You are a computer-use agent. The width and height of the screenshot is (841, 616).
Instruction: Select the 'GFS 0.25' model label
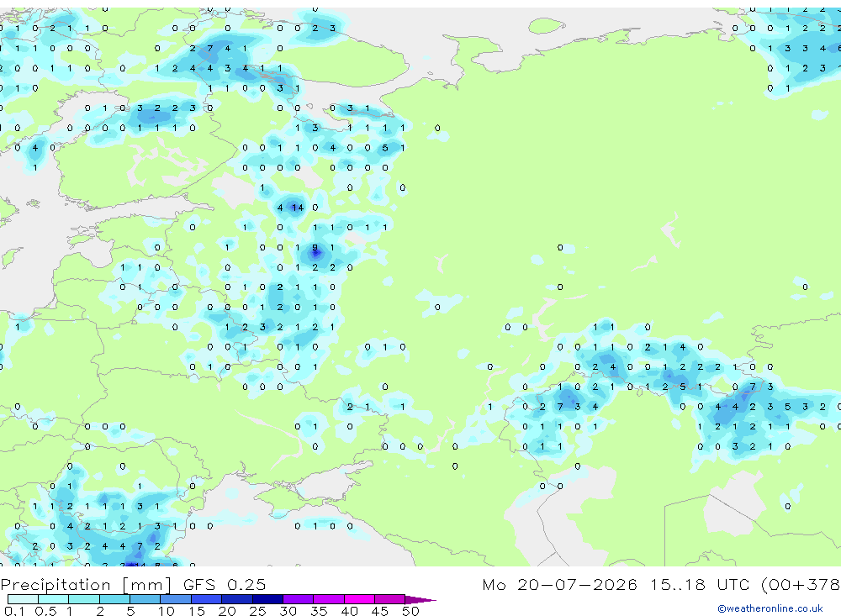pyautogui.click(x=225, y=585)
